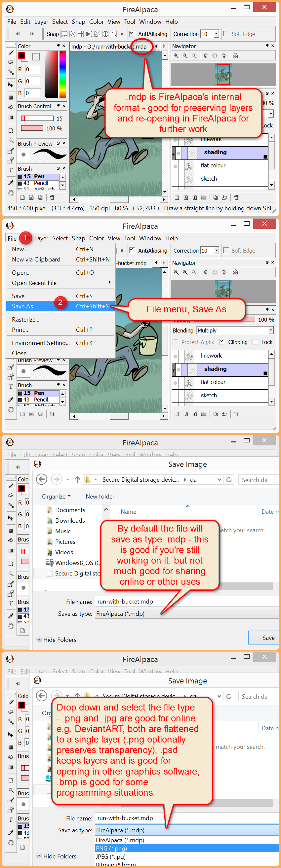
Task: Choose New via Clipboard from File menu
Action: [x=61, y=260]
